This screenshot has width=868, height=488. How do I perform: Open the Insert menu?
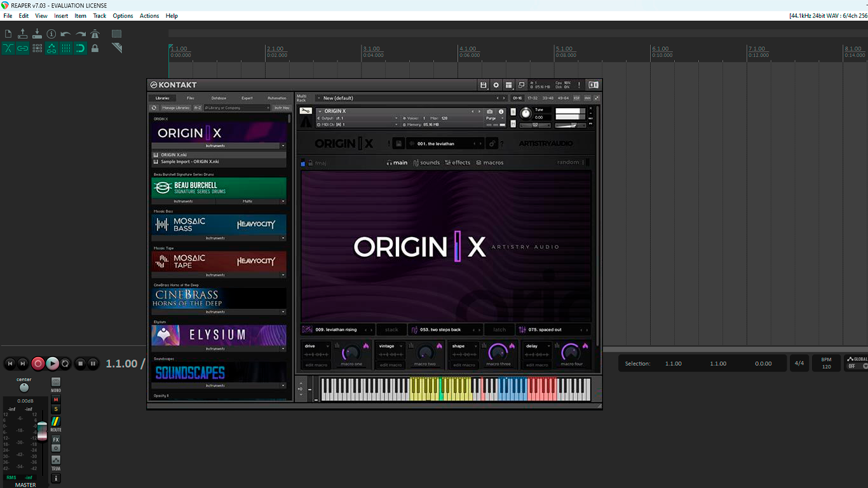click(61, 16)
